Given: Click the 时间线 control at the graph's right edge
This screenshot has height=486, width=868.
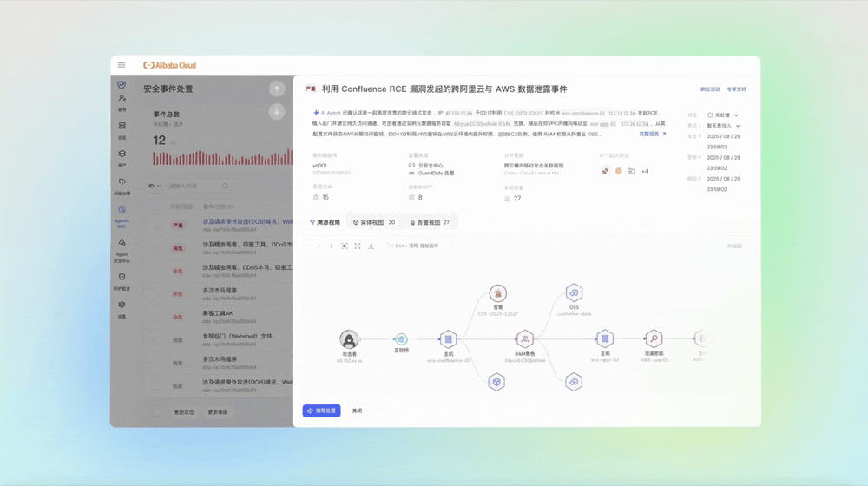Looking at the screenshot, I should [734, 246].
